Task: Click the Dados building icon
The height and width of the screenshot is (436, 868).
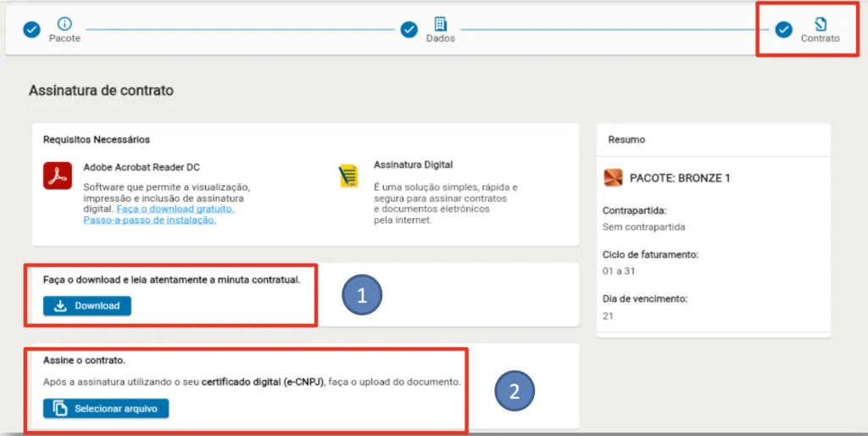Action: (x=440, y=24)
